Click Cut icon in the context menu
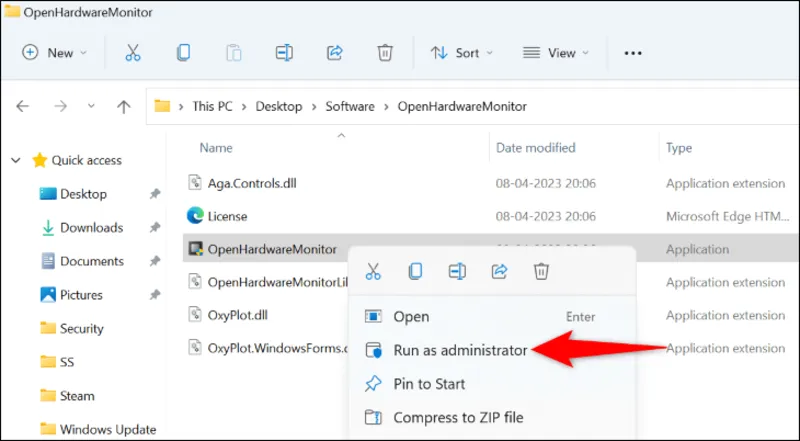The width and height of the screenshot is (800, 441). [x=373, y=272]
